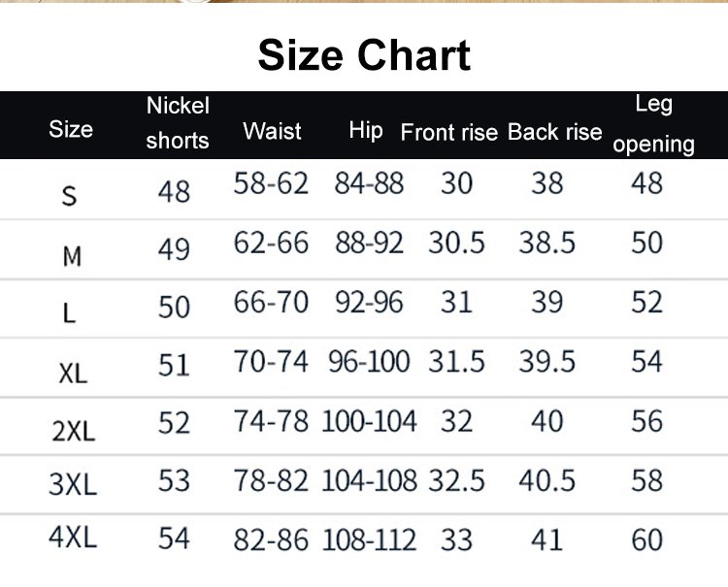This screenshot has height=587, width=728.
Task: Click the 4XL size row label
Action: (73, 537)
